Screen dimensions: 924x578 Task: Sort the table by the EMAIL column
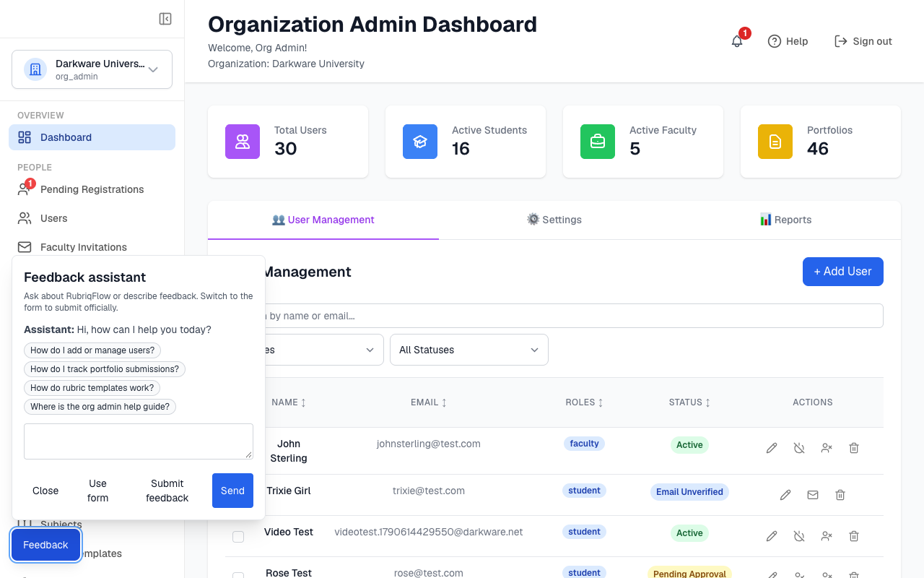pyautogui.click(x=429, y=402)
